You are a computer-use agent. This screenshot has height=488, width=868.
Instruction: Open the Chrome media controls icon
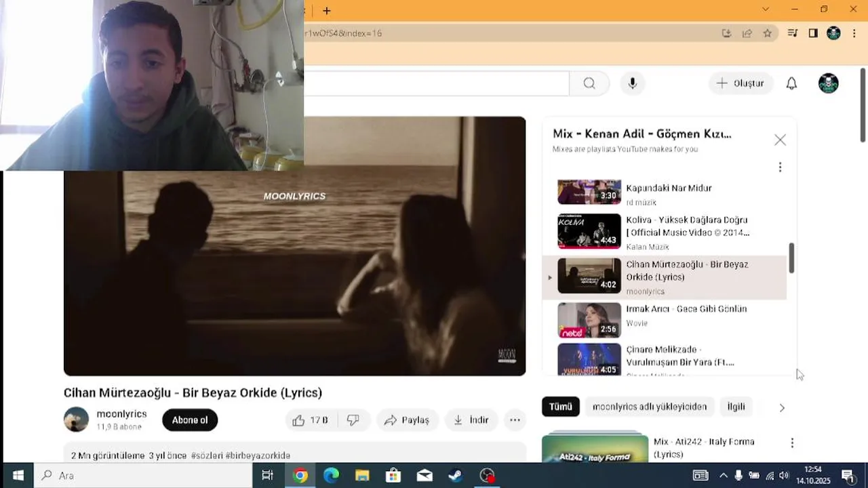pos(792,33)
